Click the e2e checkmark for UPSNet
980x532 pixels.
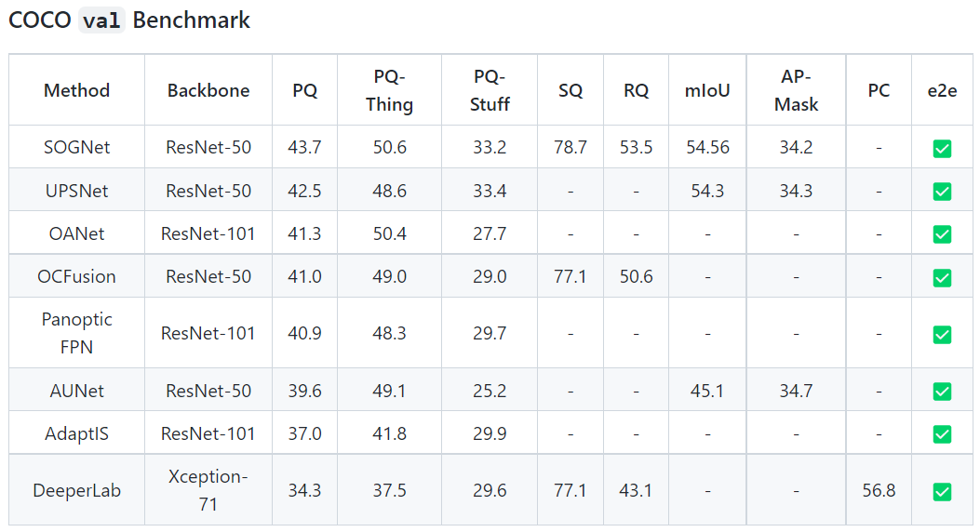click(x=942, y=191)
